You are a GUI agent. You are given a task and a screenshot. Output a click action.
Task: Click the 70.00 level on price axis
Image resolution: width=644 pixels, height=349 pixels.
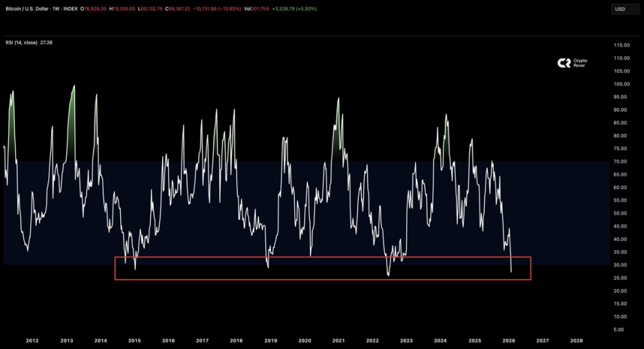point(620,162)
